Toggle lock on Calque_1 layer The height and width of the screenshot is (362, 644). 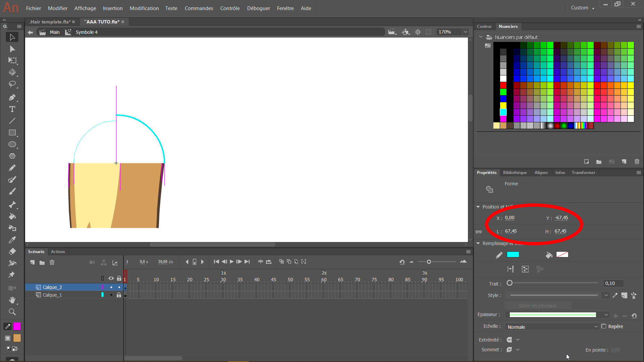click(119, 295)
